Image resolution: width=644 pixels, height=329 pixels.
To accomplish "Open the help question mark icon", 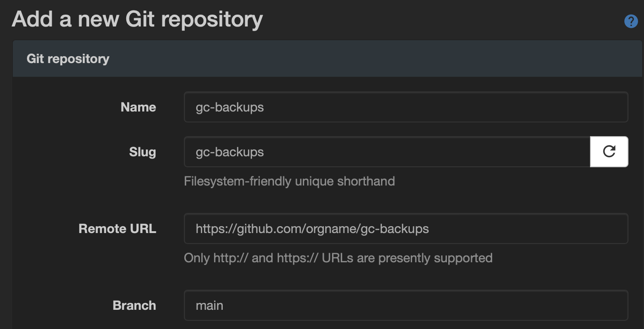I will pyautogui.click(x=631, y=21).
